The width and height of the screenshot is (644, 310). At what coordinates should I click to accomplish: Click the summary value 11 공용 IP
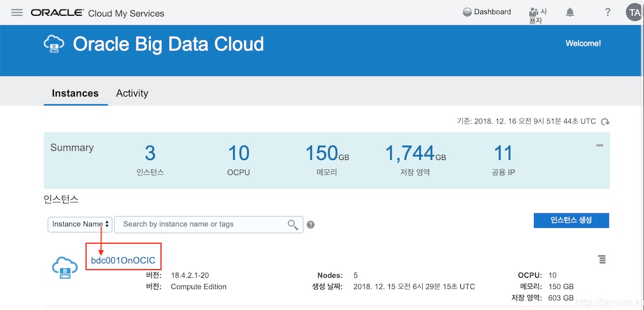503,161
